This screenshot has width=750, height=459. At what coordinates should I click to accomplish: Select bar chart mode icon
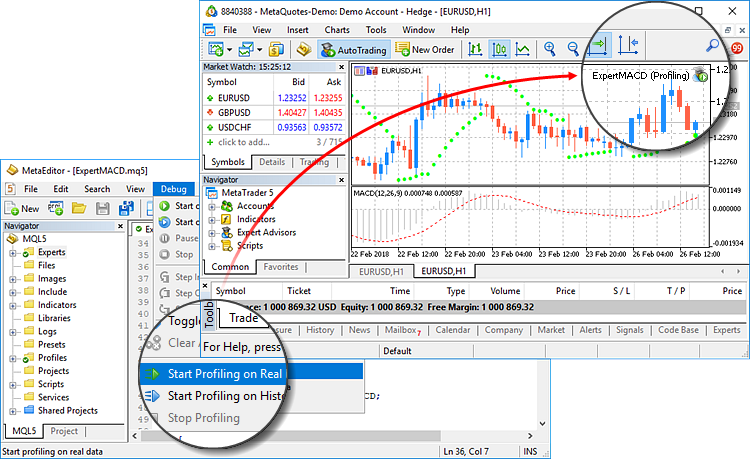pos(475,49)
